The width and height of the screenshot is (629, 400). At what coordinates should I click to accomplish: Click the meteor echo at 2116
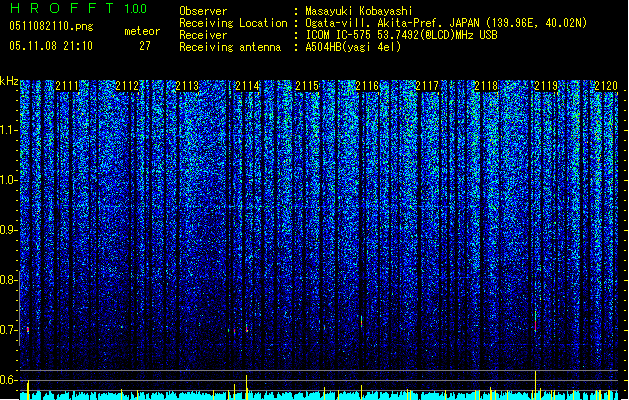point(361,321)
